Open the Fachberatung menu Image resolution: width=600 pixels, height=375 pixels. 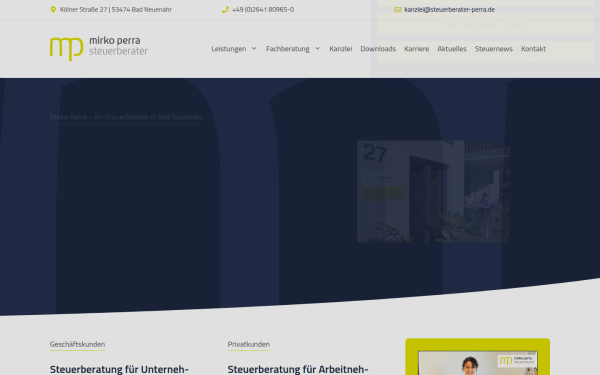tap(288, 49)
